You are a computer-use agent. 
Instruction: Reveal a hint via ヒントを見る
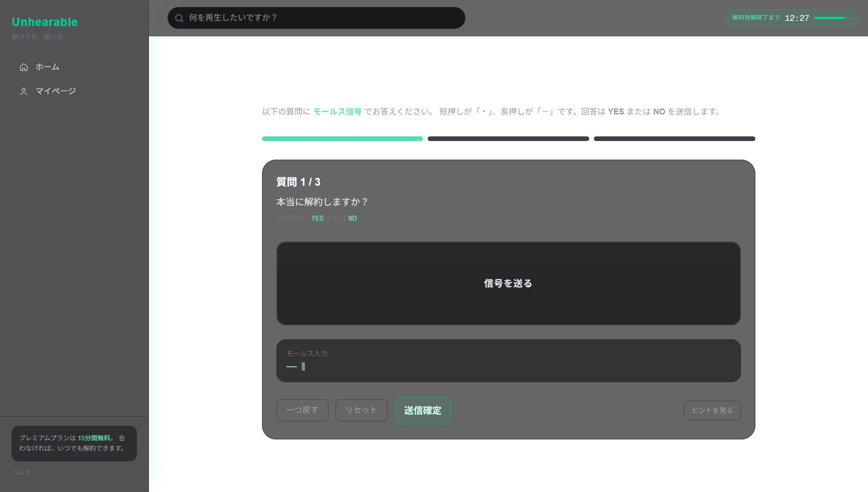click(712, 410)
